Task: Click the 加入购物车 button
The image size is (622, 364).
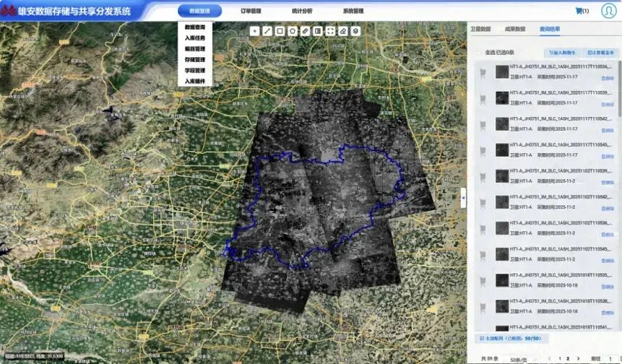Action: 562,53
